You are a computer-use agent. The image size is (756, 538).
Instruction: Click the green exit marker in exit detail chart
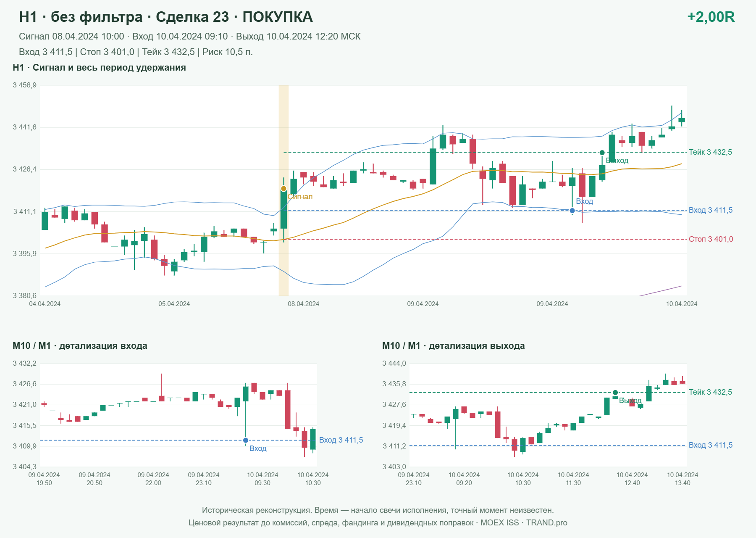(615, 393)
